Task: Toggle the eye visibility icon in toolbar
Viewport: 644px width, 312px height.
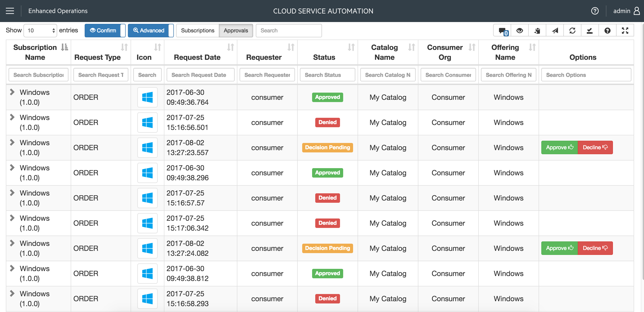Action: [x=519, y=31]
